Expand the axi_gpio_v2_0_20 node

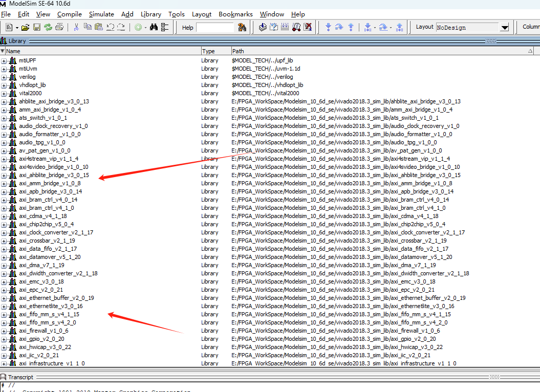click(4, 339)
